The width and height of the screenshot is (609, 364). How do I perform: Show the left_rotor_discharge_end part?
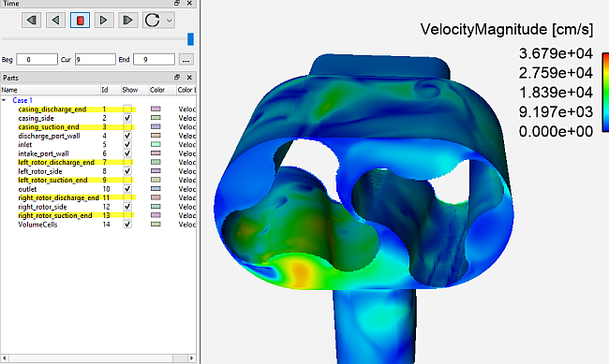pos(127,162)
